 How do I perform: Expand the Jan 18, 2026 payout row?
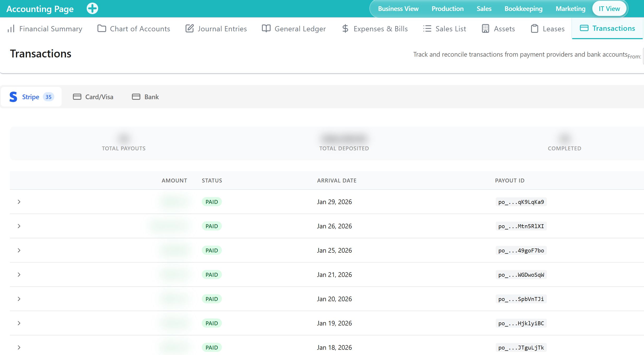[19, 347]
